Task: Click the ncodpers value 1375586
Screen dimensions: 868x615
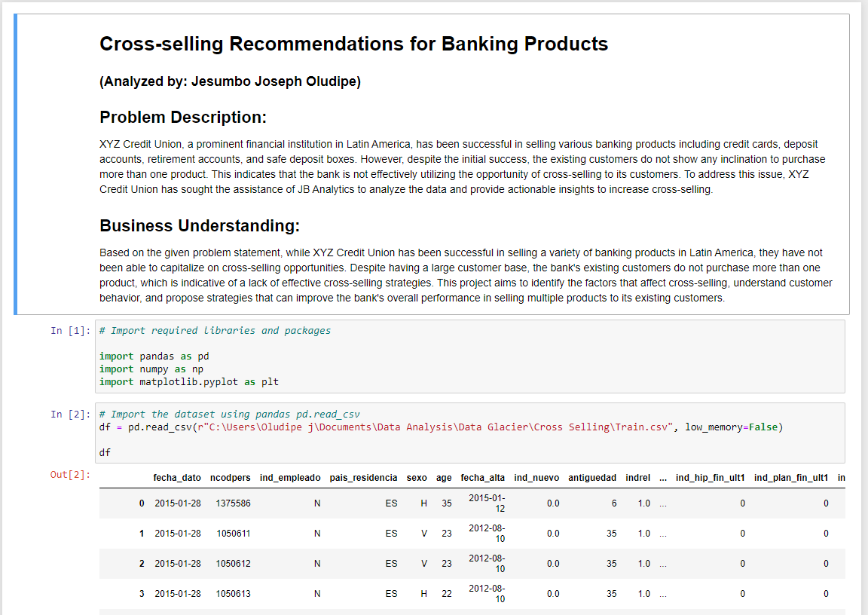Action: point(233,503)
